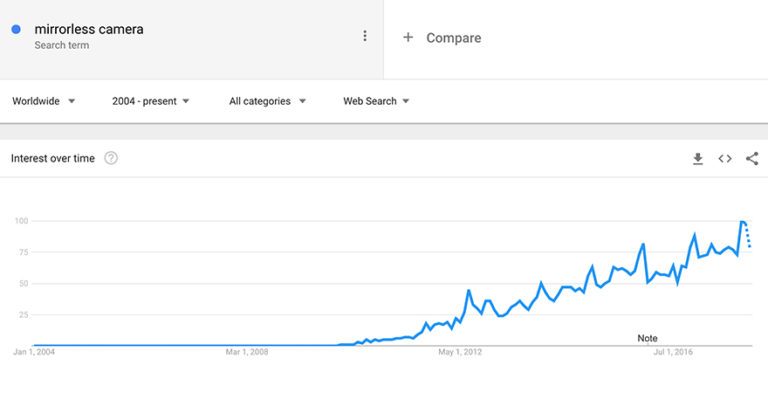Open the three-dot menu for mirrorless camera
768x393 pixels.
[x=364, y=36]
